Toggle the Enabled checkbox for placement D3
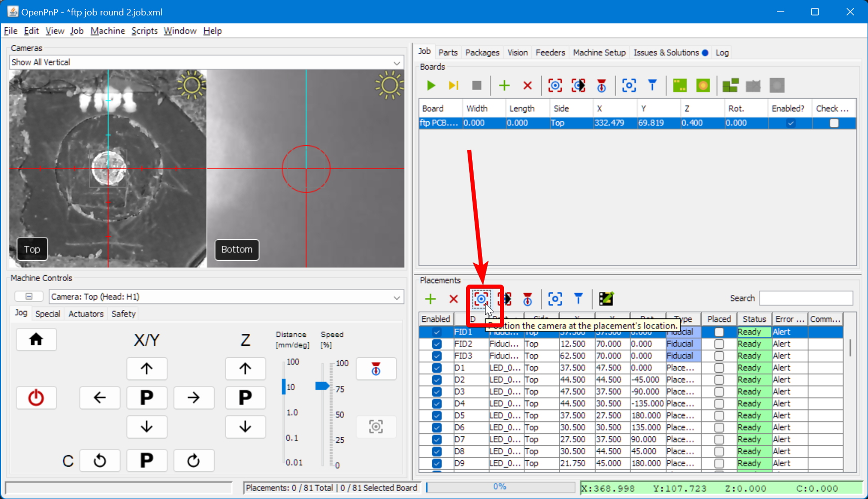Viewport: 868px width, 499px height. click(x=436, y=392)
